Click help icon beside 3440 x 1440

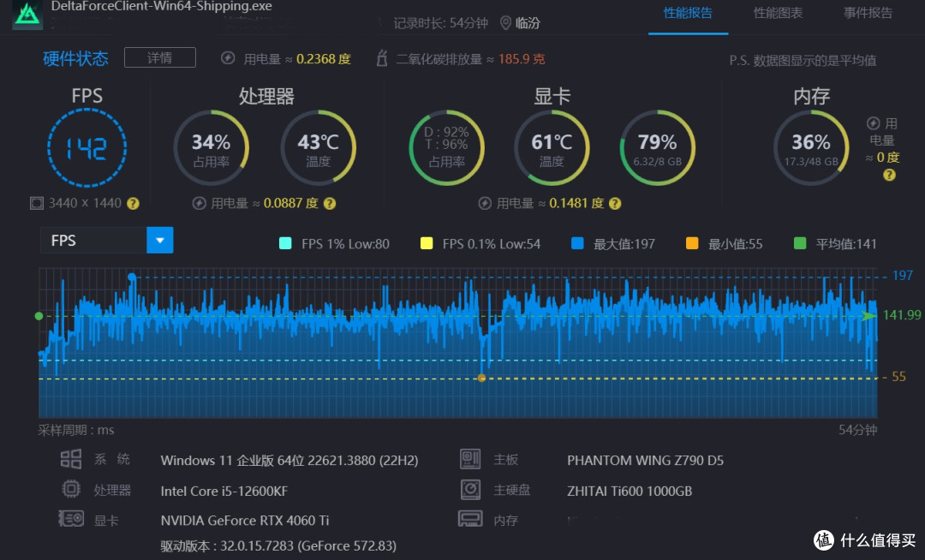tap(134, 204)
